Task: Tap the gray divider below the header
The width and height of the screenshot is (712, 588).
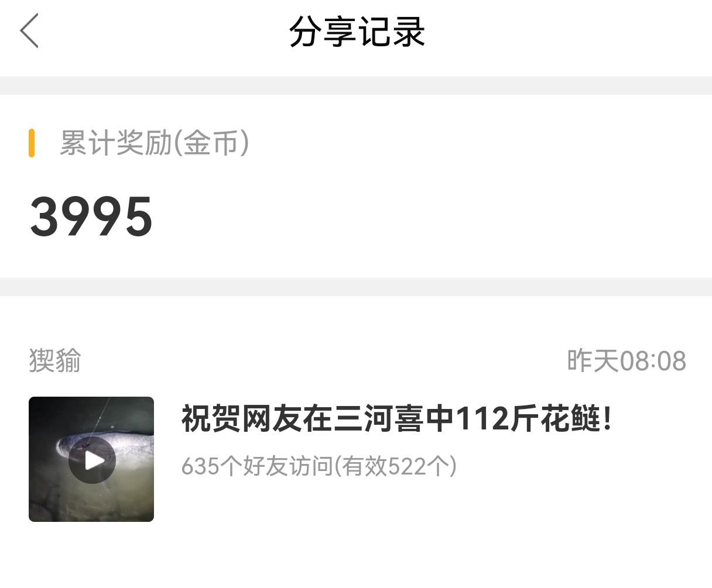Action: 356,85
